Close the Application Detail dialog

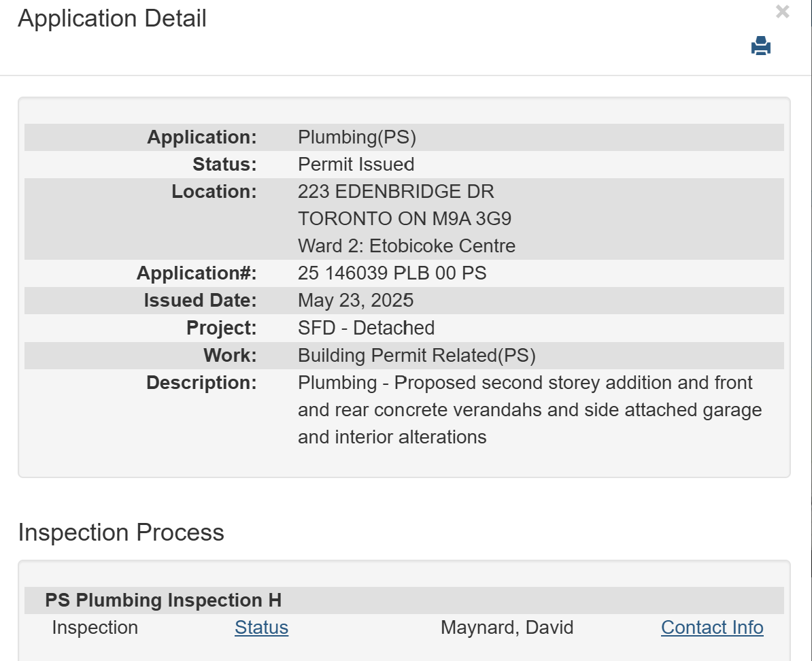point(782,12)
